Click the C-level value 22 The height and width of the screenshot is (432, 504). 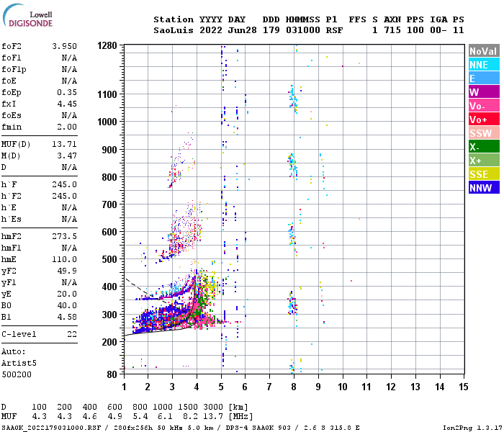pos(72,334)
